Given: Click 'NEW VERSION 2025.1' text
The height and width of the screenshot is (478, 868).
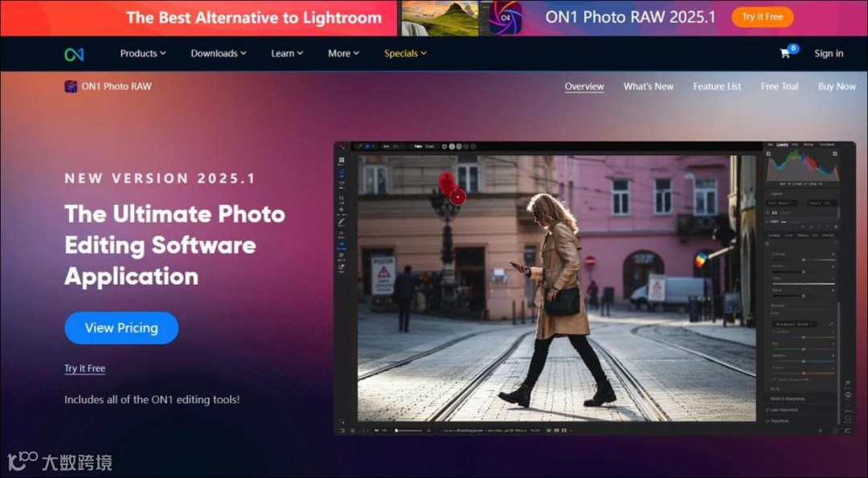Looking at the screenshot, I should 160,178.
